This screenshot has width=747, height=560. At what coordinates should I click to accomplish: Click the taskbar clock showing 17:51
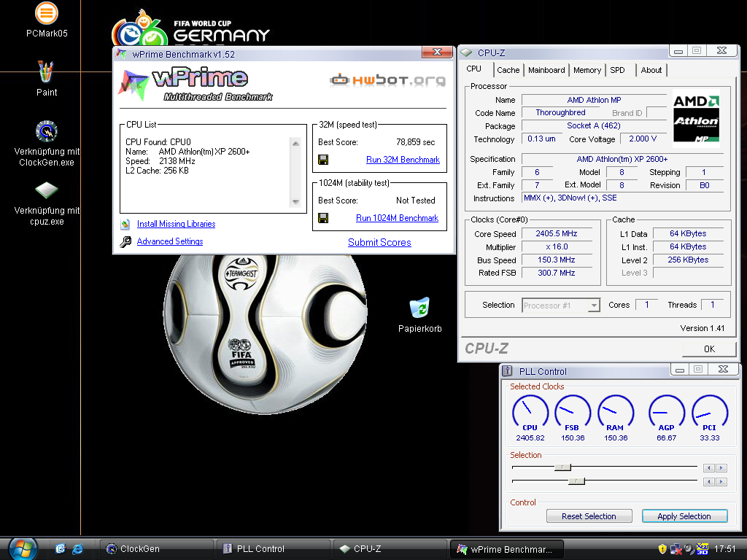tap(724, 549)
